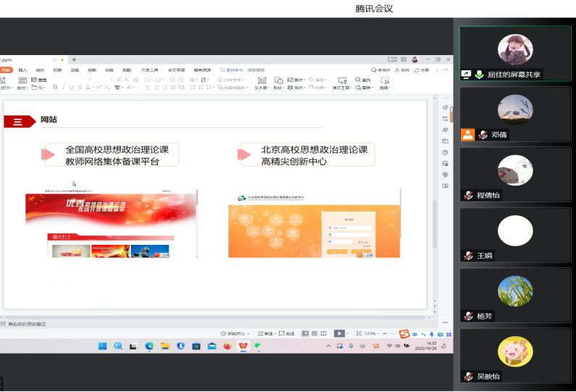576x392 pixels.
Task: Click screen share icon on 屈佳 tile
Action: [466, 75]
